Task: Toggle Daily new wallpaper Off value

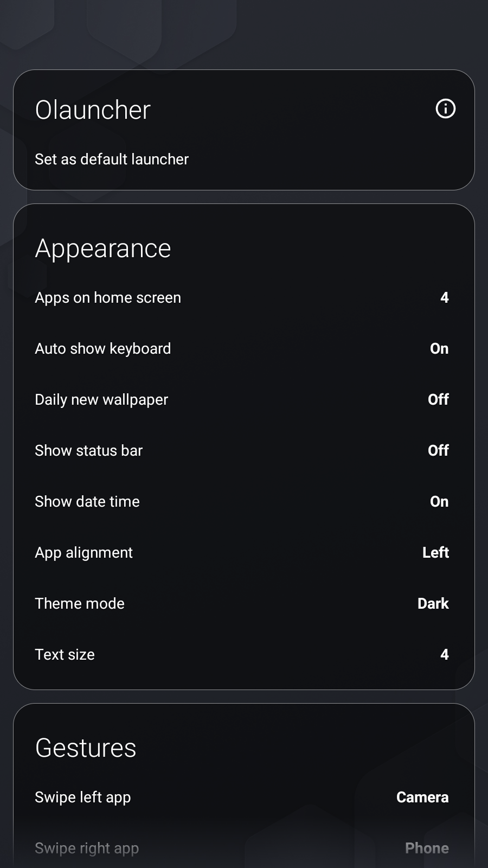Action: click(438, 399)
